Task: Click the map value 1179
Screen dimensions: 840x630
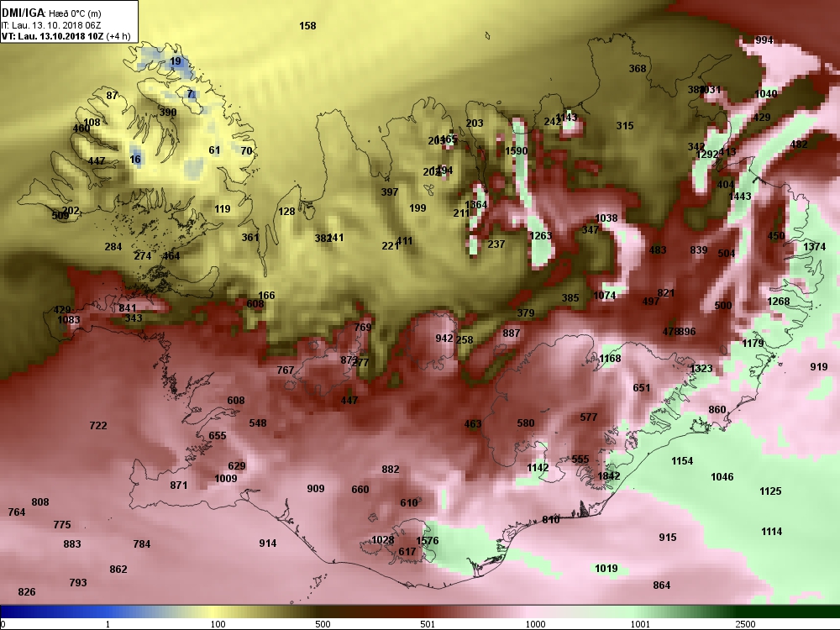Action: pyautogui.click(x=753, y=344)
